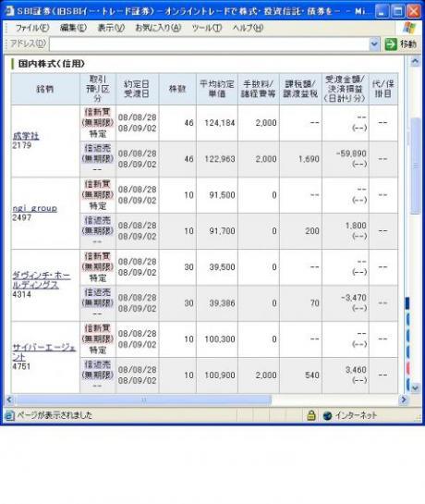The height and width of the screenshot is (504, 425).
Task: Open the サイバーエージェント stock link
Action: tap(44, 352)
